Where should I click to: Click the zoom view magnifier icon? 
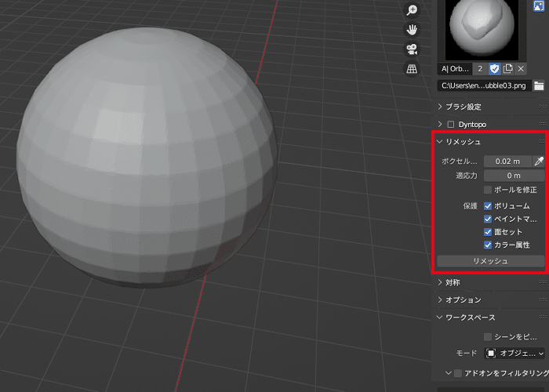click(x=412, y=10)
